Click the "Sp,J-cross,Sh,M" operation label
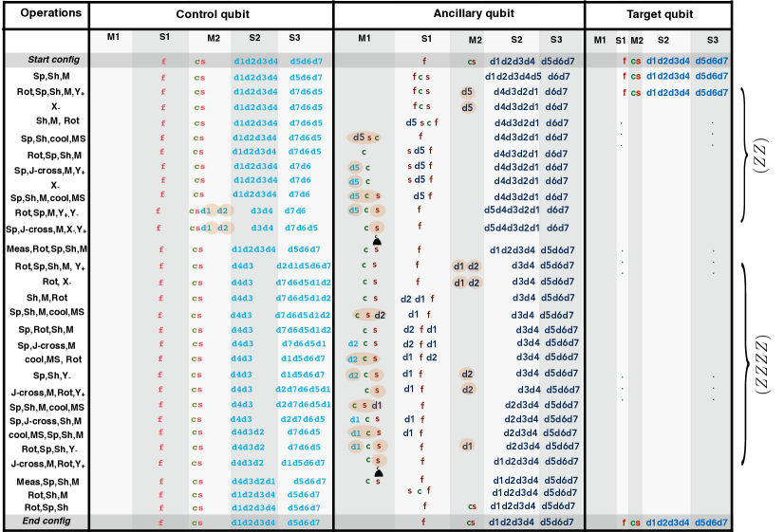 [x=46, y=421]
